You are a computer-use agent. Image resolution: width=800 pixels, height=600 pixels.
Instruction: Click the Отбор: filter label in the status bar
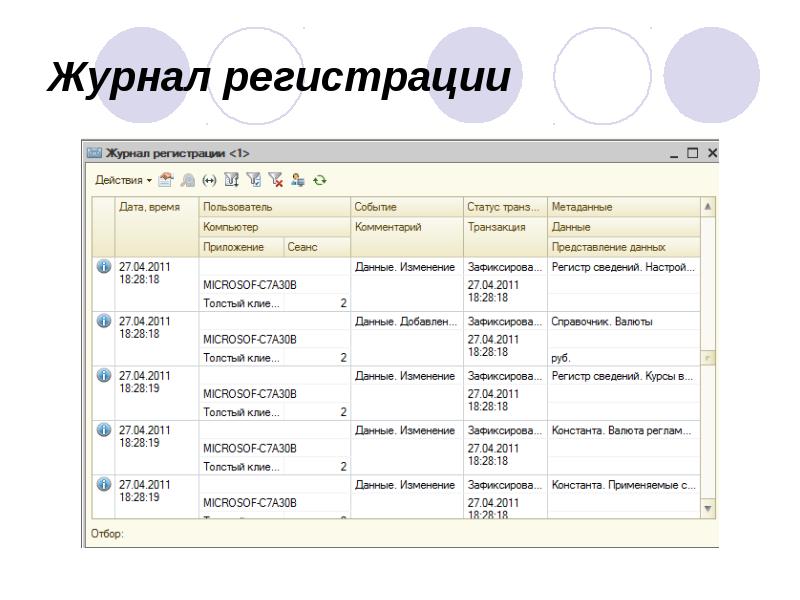click(107, 534)
